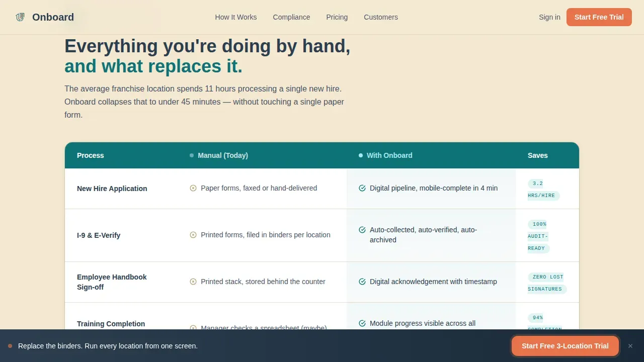Click 'Digital pipeline, mobile-complete in 4 min'
Viewport: 644px width, 362px height.
[434, 188]
